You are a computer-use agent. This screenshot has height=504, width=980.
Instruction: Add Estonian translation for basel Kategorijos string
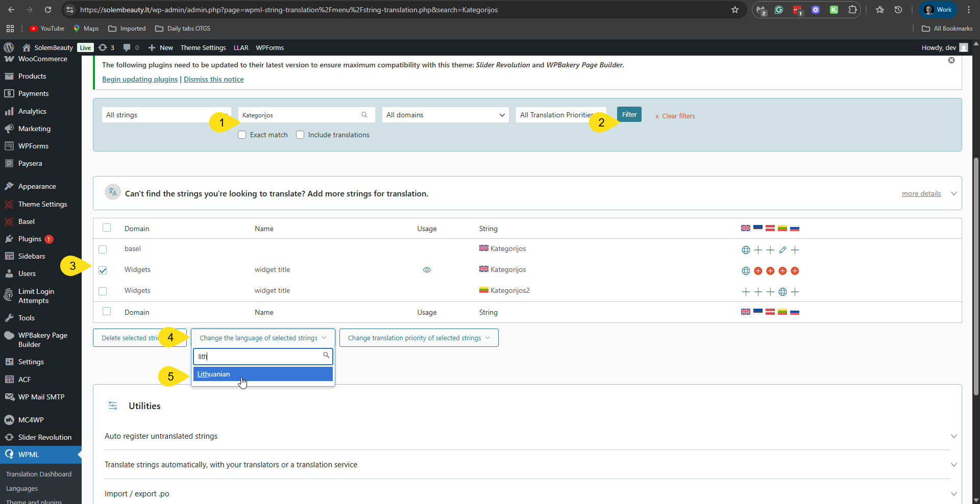pyautogui.click(x=758, y=250)
